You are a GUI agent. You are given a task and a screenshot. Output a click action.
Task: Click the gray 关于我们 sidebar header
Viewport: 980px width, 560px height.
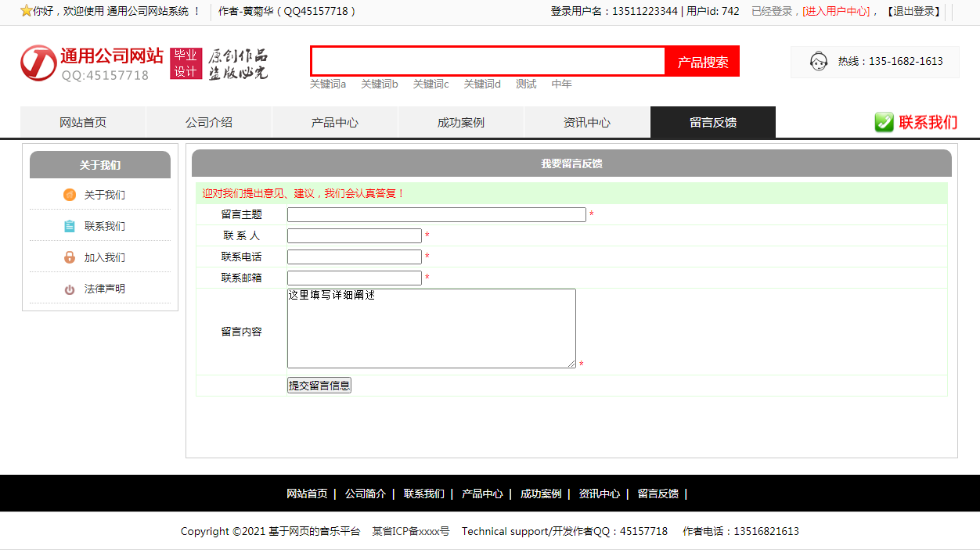click(x=100, y=165)
